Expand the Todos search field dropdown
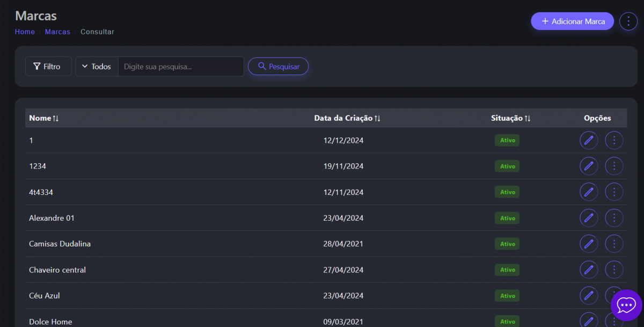Screen dimensions: 644x327 (97, 67)
